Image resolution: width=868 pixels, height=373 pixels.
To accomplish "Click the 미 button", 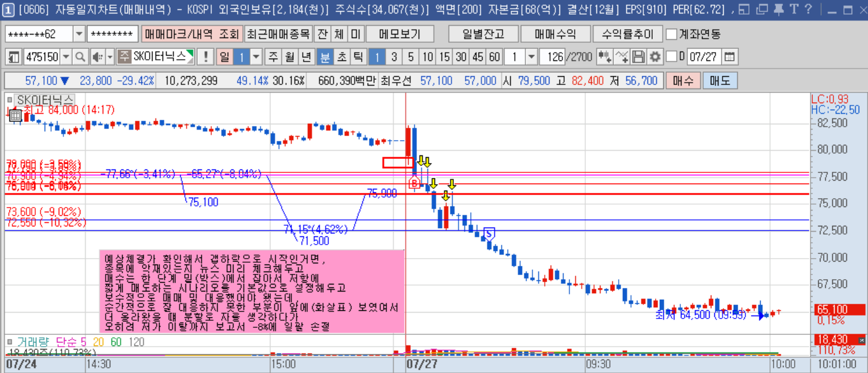I will click(356, 34).
